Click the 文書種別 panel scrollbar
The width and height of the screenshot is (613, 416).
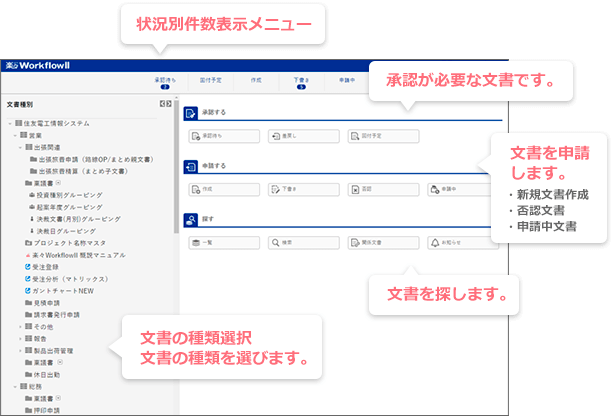(176, 166)
